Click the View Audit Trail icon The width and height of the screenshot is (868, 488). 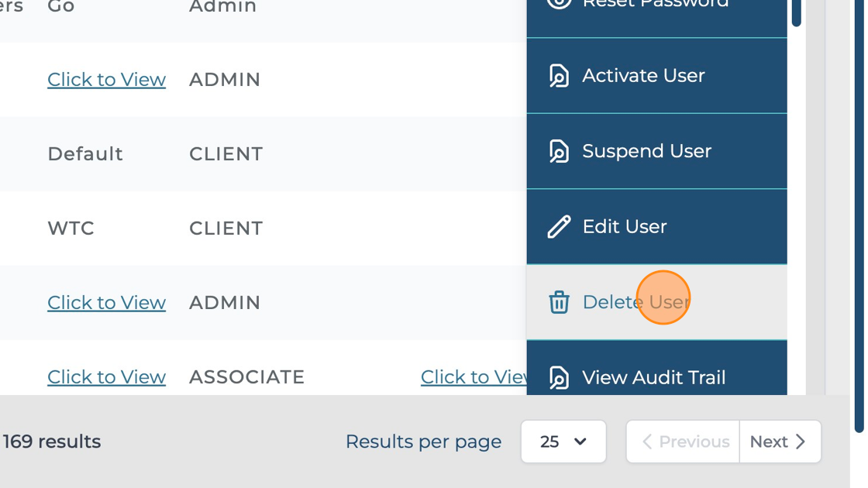coord(559,377)
